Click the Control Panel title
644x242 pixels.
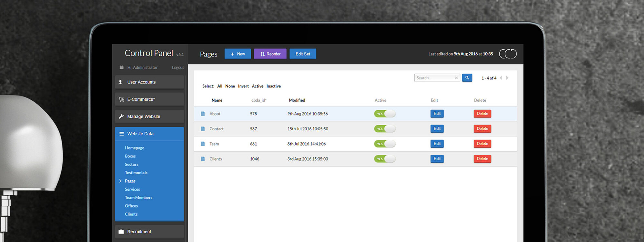click(x=149, y=53)
